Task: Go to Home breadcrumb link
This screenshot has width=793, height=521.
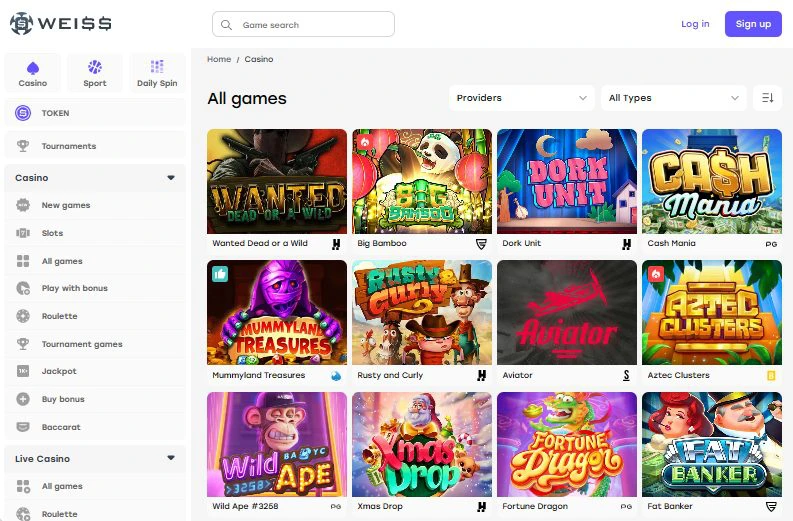Action: 219,59
